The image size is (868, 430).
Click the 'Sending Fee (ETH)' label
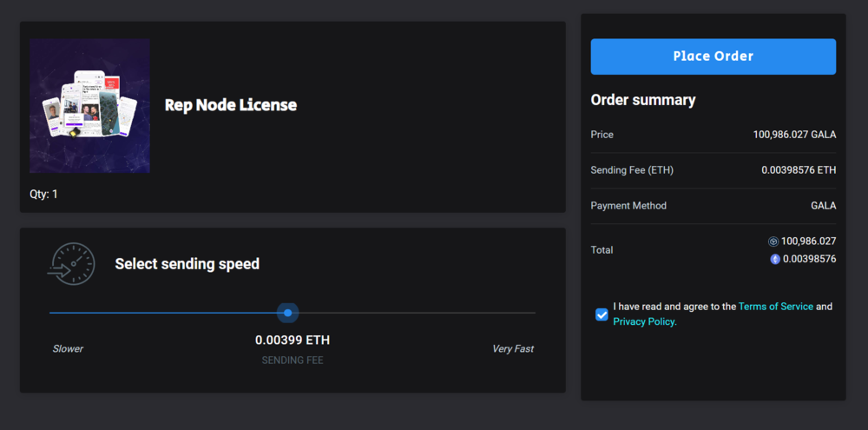pyautogui.click(x=632, y=170)
